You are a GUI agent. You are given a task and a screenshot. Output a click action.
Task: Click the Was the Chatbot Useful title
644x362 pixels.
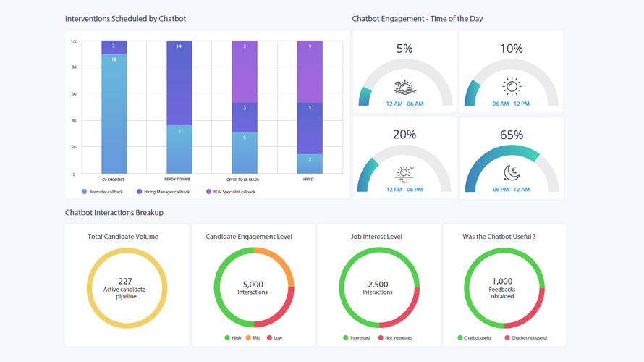(499, 237)
